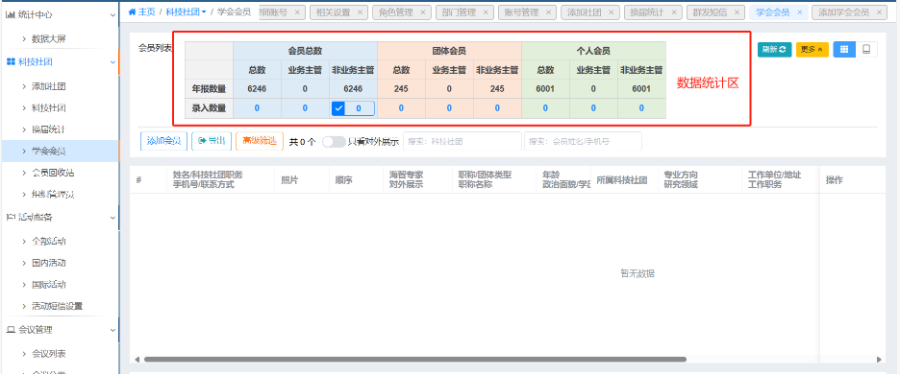900x374 pixels.
Task: Click the home icon in the breadcrumb
Action: [131, 11]
